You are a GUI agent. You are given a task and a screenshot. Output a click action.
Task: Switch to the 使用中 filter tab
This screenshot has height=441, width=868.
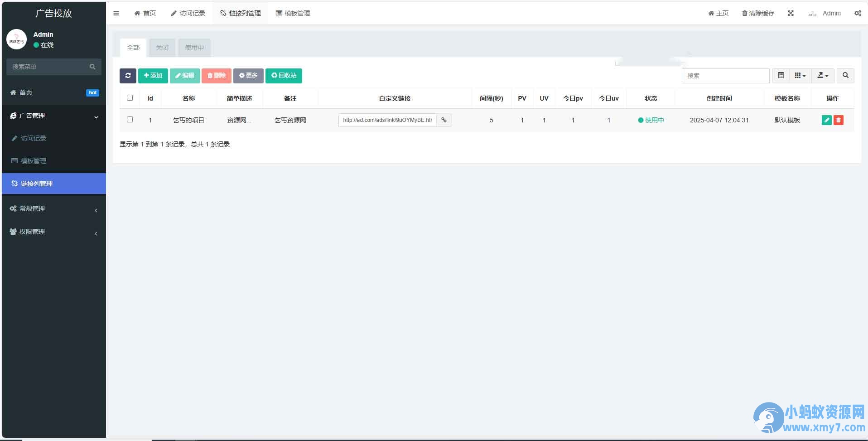[x=194, y=48]
